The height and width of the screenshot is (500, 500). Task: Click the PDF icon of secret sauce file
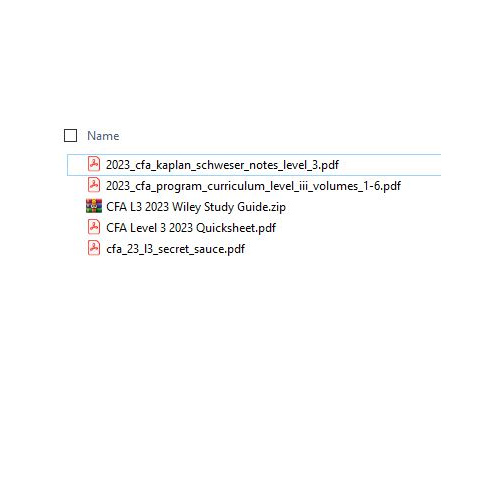[94, 248]
